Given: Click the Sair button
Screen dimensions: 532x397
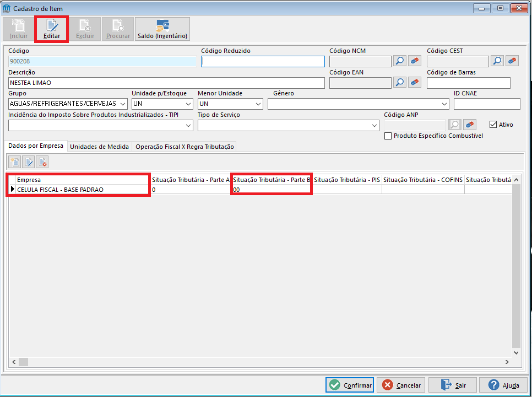Looking at the screenshot, I should 453,385.
